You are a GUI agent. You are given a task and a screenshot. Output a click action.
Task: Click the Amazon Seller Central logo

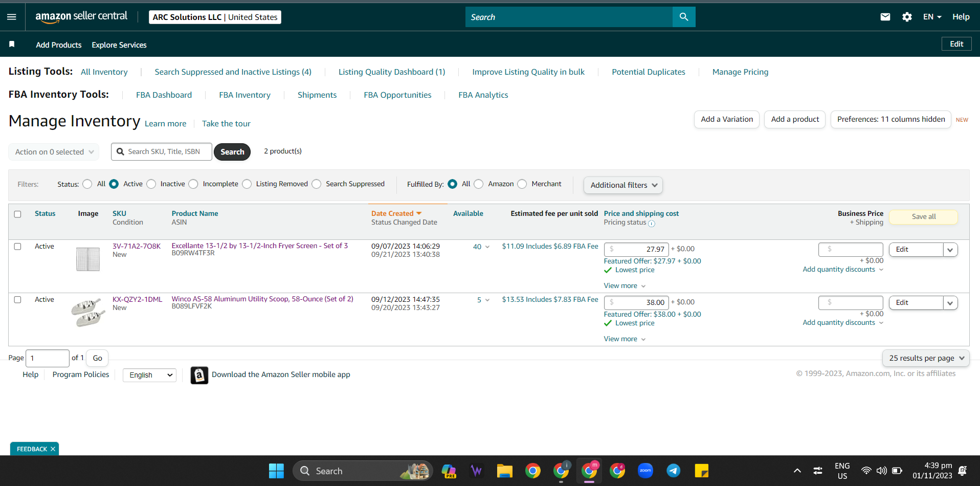pos(81,17)
